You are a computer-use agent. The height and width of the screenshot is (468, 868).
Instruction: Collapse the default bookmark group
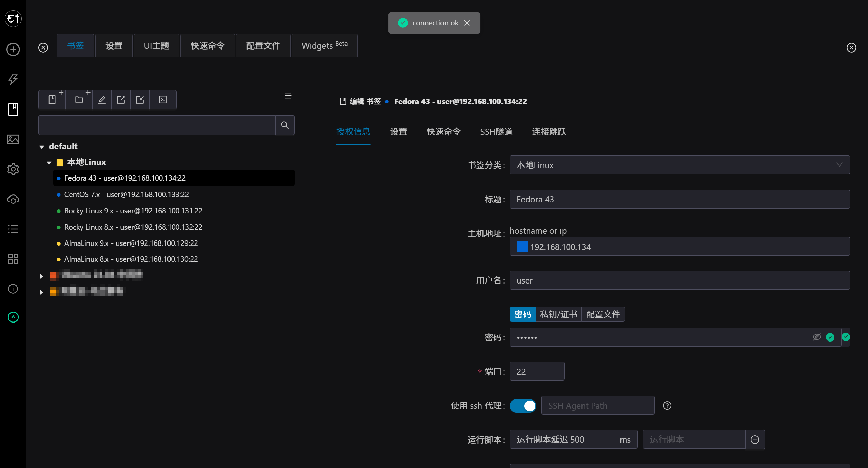(42, 147)
